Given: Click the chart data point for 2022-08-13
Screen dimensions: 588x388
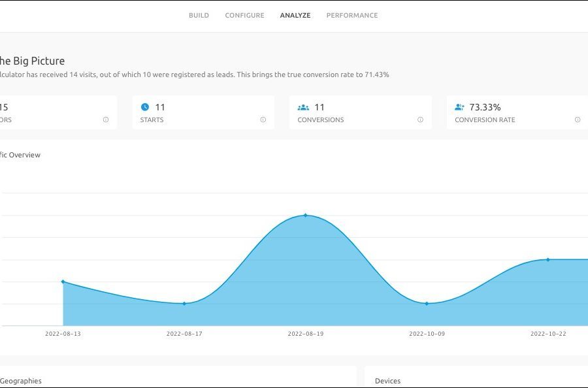Looking at the screenshot, I should [63, 282].
